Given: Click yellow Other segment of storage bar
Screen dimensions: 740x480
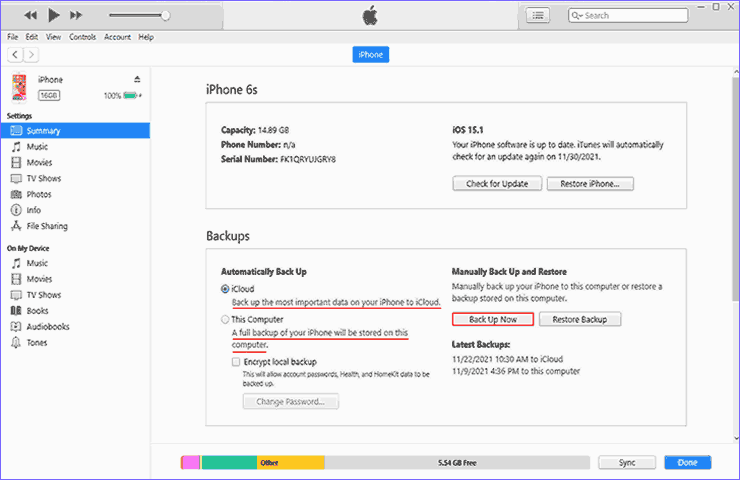Looking at the screenshot, I should (x=291, y=463).
